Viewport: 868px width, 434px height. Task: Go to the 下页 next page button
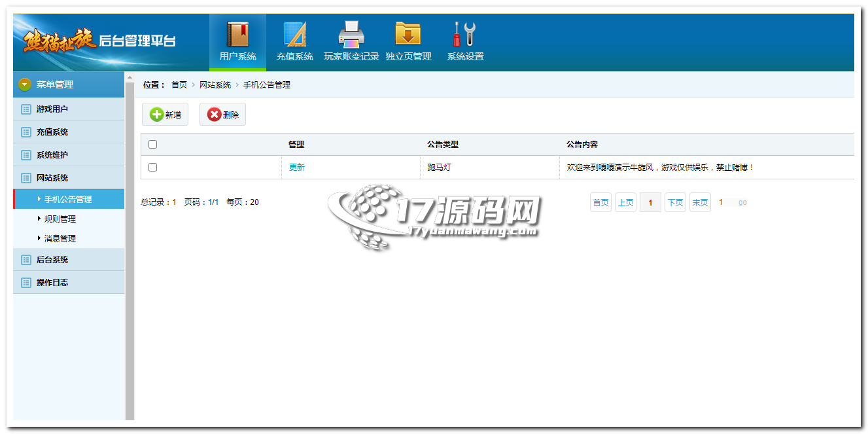pos(675,203)
